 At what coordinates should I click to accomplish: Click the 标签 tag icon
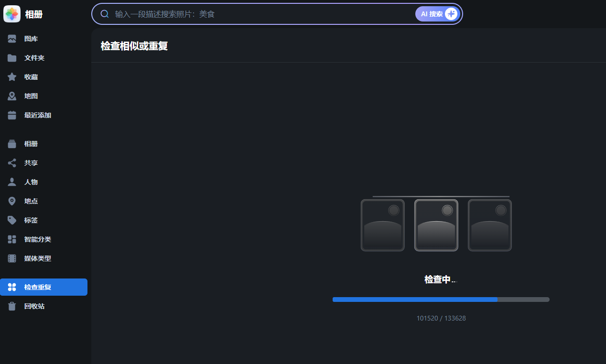click(12, 220)
